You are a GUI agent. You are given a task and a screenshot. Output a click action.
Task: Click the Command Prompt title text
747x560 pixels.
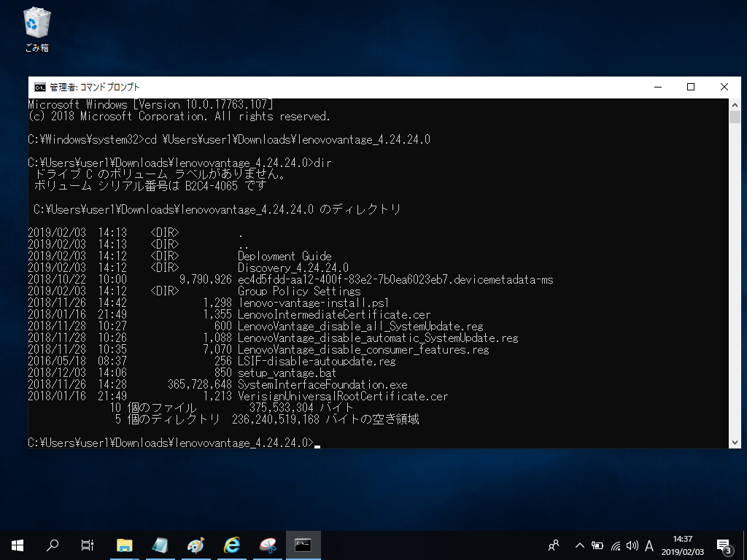coord(94,87)
